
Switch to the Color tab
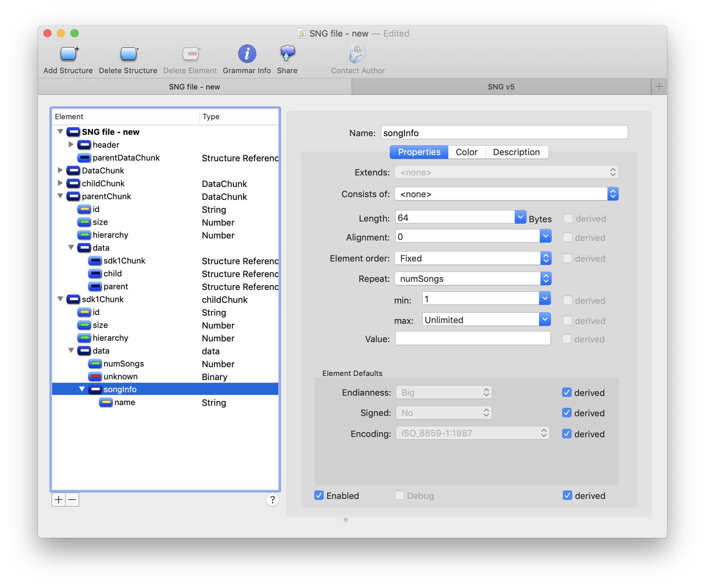pos(466,152)
